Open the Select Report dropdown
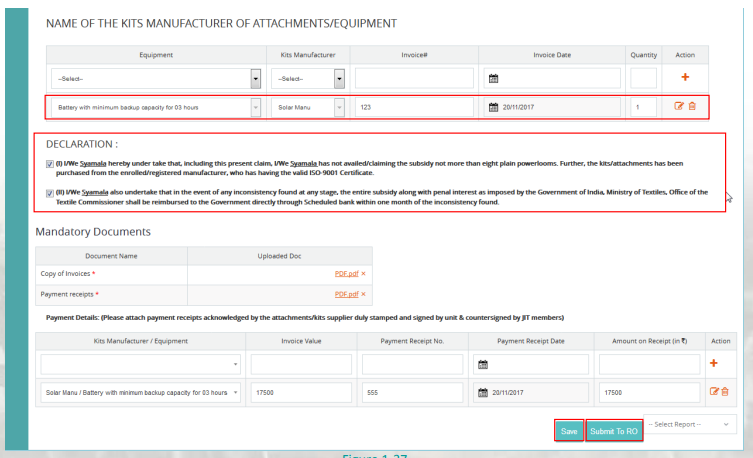This screenshot has height=458, width=753. coord(689,424)
